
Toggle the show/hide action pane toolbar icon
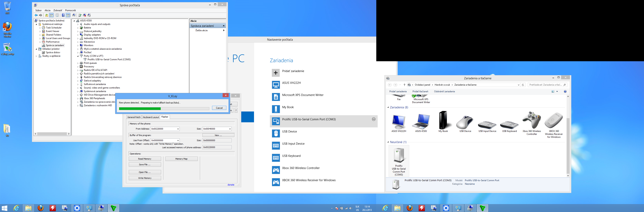(x=68, y=15)
